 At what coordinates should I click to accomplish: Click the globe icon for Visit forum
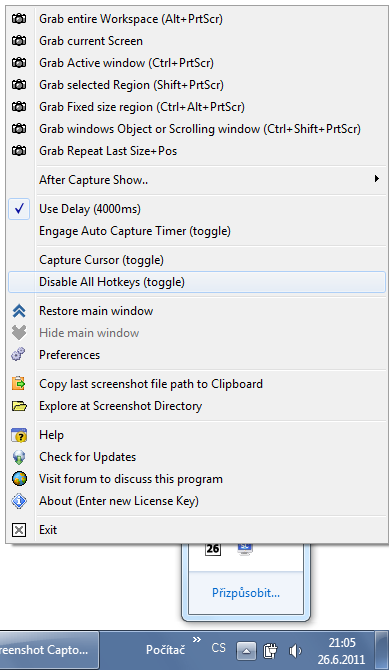[19, 479]
